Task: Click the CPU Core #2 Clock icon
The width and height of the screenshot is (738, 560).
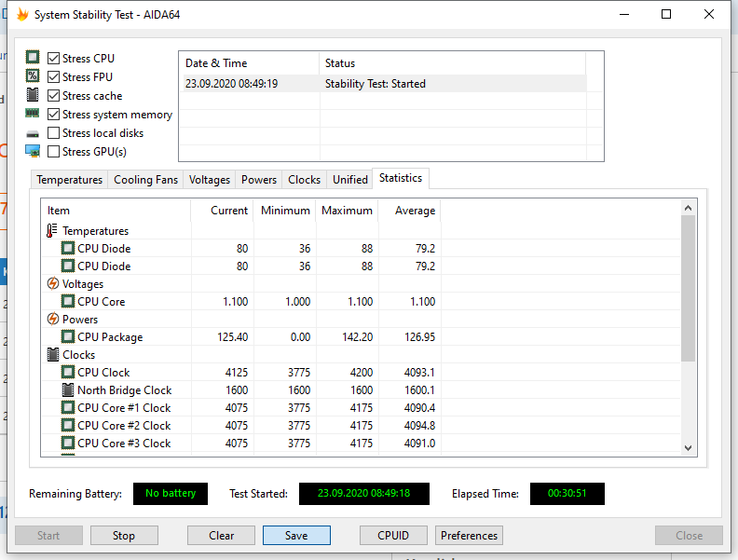Action: (x=68, y=426)
